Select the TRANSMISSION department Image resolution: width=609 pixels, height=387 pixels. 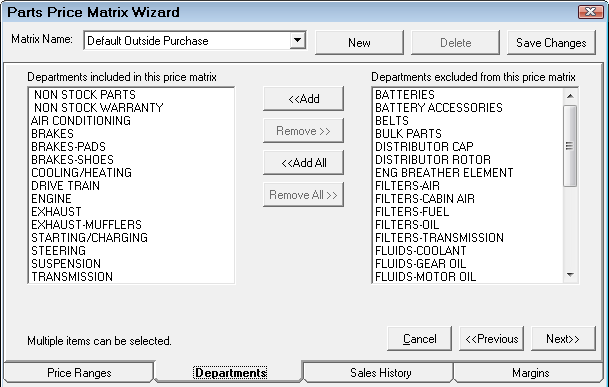pos(131,277)
